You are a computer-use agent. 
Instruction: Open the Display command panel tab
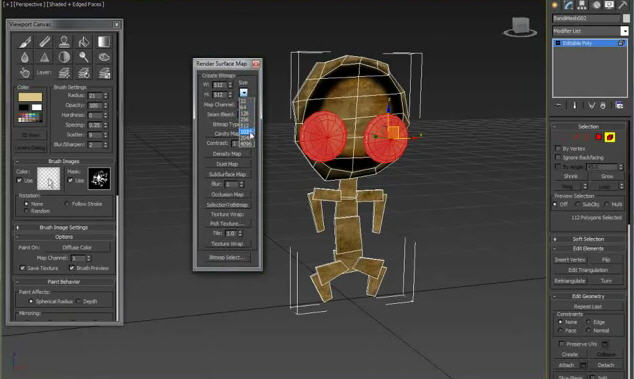coord(609,5)
